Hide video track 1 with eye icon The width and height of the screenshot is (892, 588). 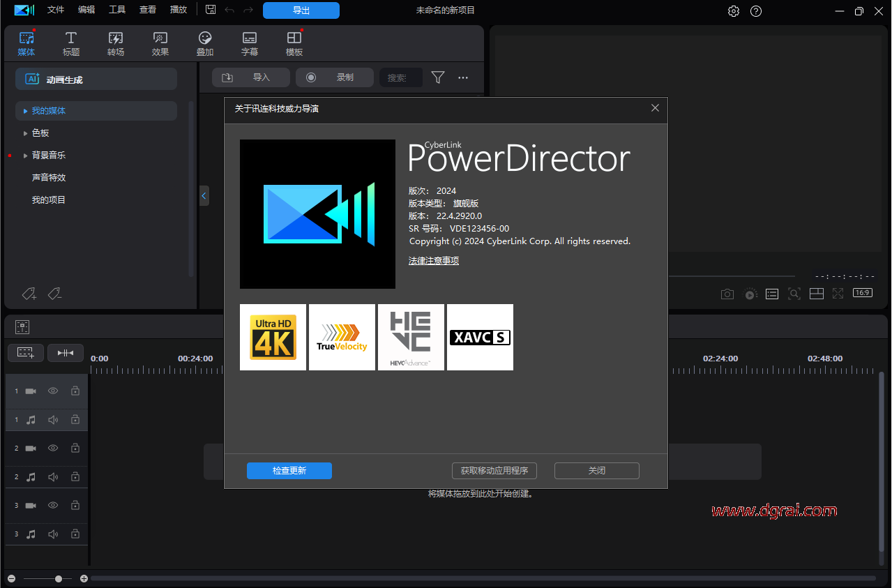coord(53,391)
